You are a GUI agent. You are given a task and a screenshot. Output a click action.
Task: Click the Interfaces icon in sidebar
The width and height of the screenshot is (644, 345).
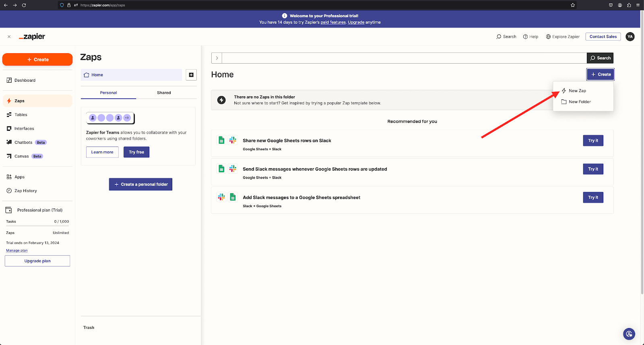pos(9,128)
